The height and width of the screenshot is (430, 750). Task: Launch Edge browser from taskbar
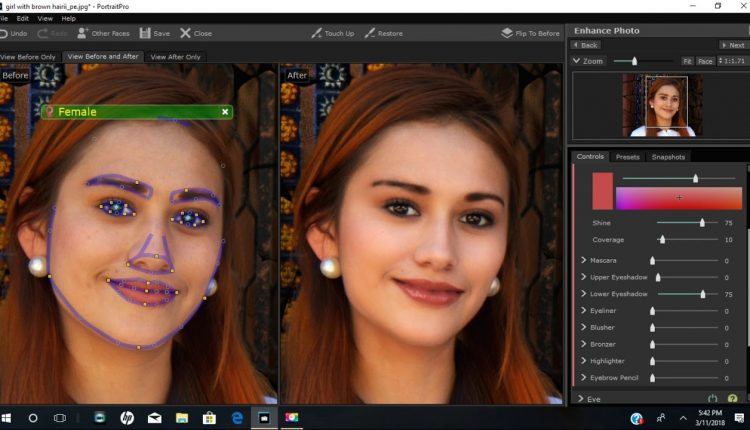click(x=237, y=418)
